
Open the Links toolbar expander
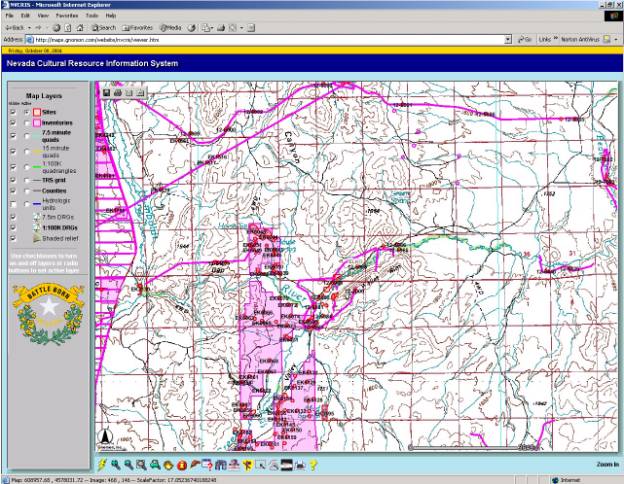click(551, 39)
